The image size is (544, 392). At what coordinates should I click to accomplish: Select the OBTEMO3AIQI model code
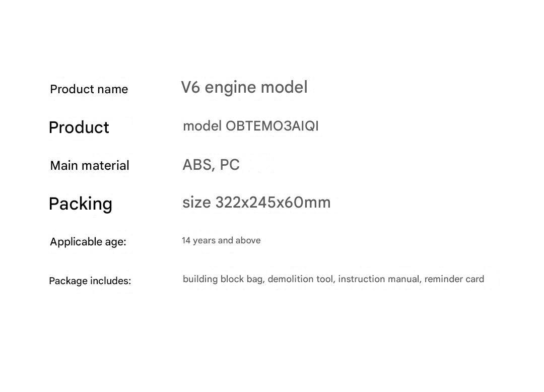click(x=272, y=126)
